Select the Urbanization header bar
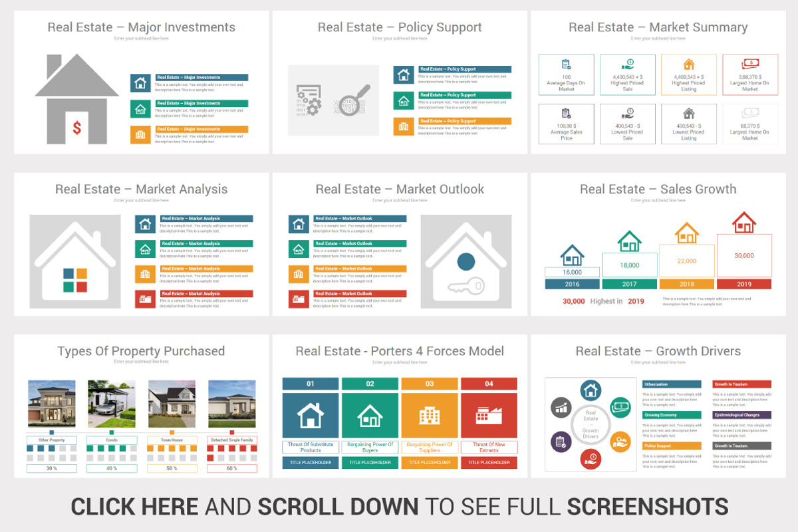This screenshot has height=532, width=798. (x=672, y=384)
